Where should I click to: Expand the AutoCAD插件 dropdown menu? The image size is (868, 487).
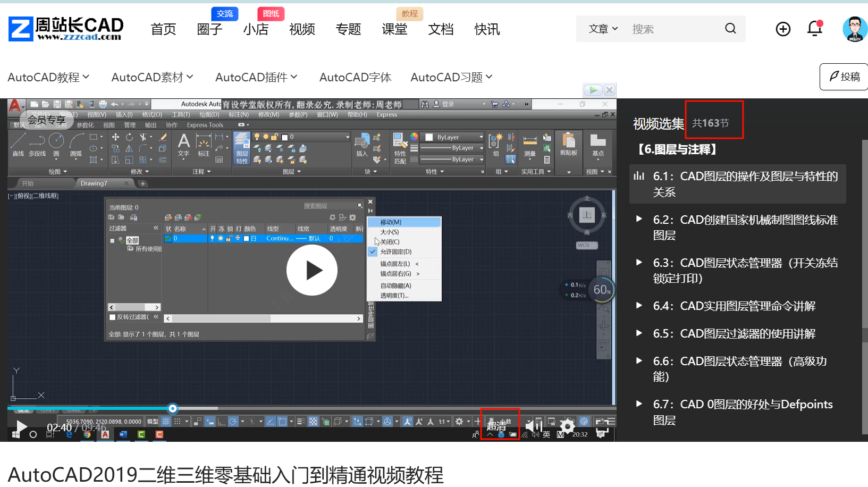coord(256,77)
